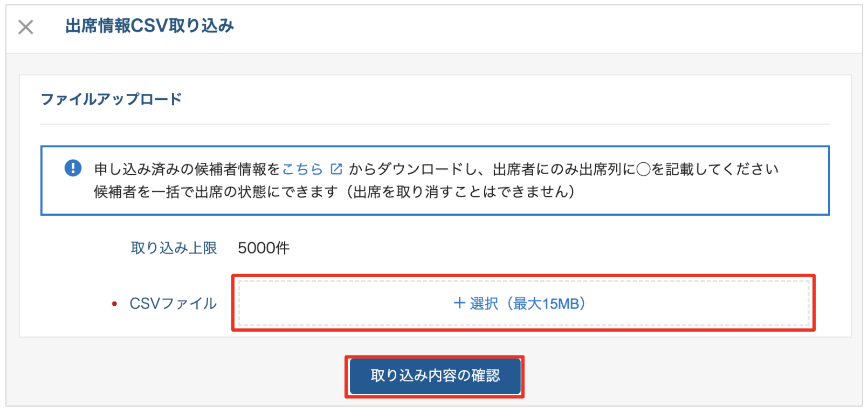Click the text 申し込み済みの候補者情報を
Screen dimensions: 868x412
click(187, 169)
